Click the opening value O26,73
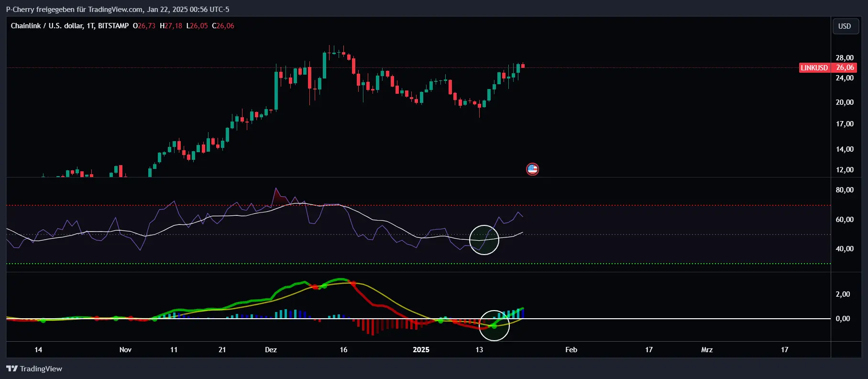The width and height of the screenshot is (868, 379). click(144, 26)
